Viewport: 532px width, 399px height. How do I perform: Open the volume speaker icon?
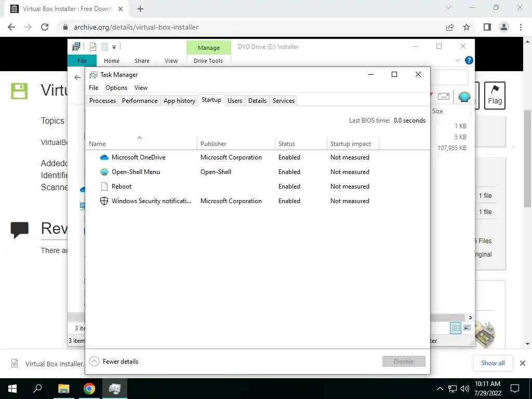[x=465, y=389]
